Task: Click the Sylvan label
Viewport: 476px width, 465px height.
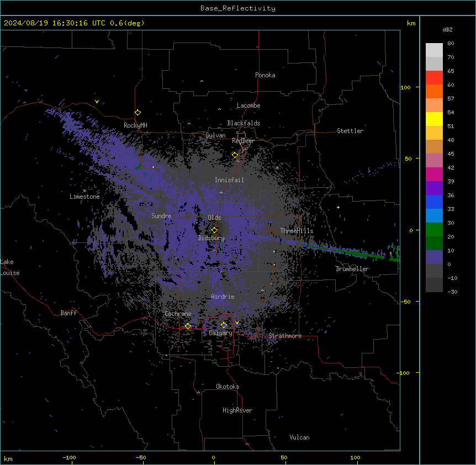Action: (x=215, y=135)
